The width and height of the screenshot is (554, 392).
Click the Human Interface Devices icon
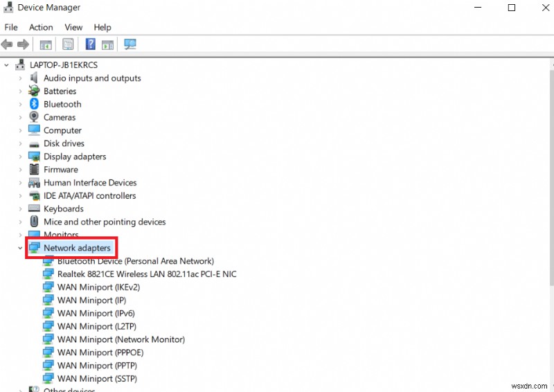tap(34, 182)
